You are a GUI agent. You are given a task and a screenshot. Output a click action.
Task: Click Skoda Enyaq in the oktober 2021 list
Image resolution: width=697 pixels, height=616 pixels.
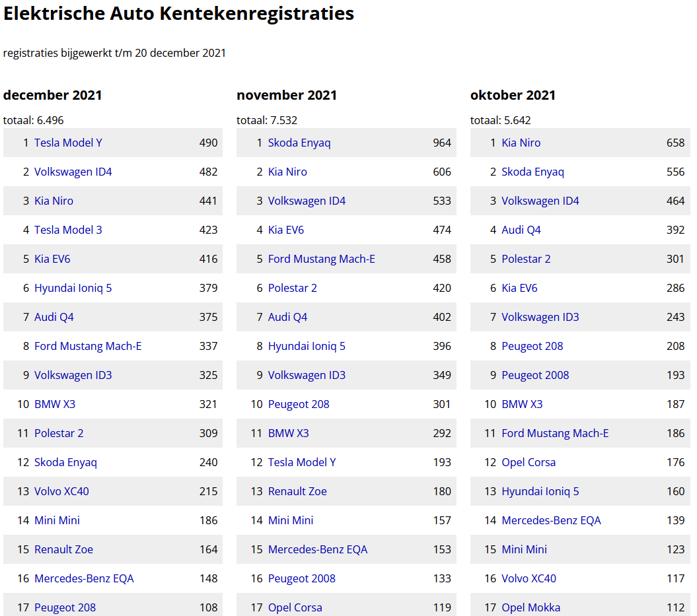pos(532,172)
